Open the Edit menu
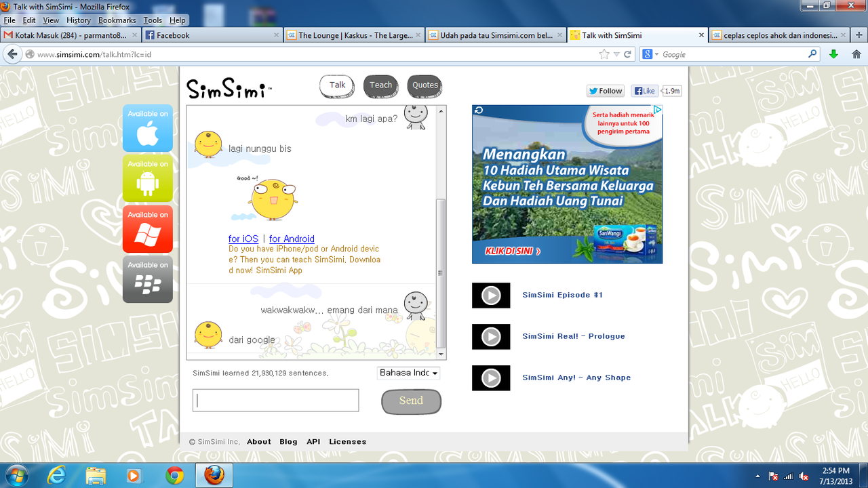This screenshot has width=868, height=488. pyautogui.click(x=29, y=20)
